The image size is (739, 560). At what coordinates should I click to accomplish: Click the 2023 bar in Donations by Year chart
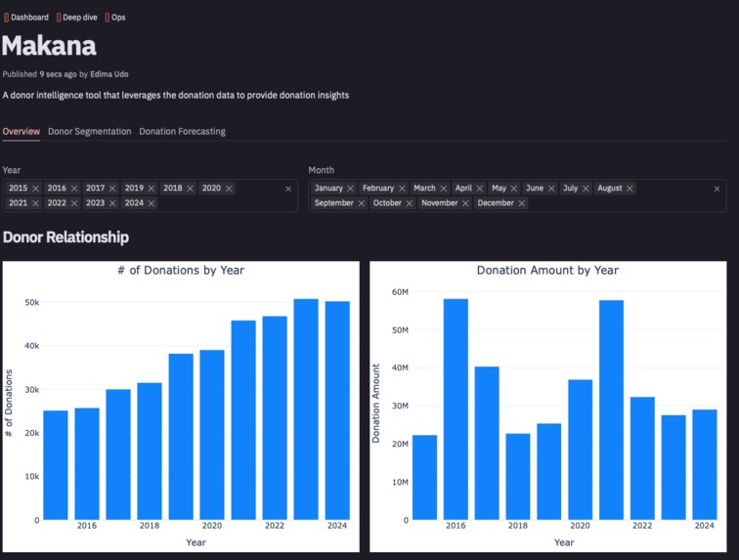[306, 409]
